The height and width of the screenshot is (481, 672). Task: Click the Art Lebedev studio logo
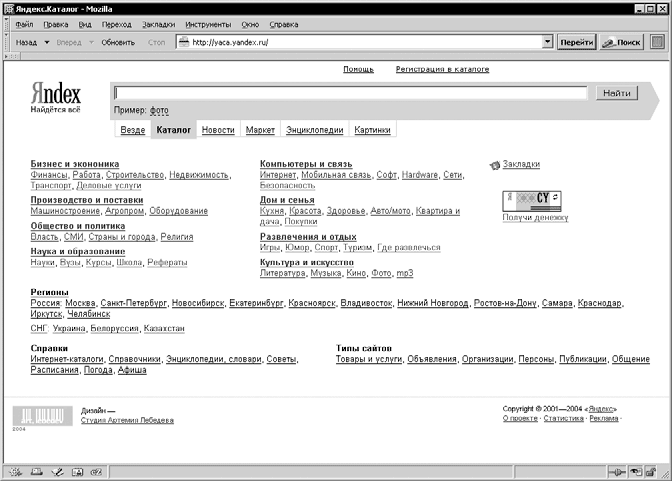coord(42,416)
